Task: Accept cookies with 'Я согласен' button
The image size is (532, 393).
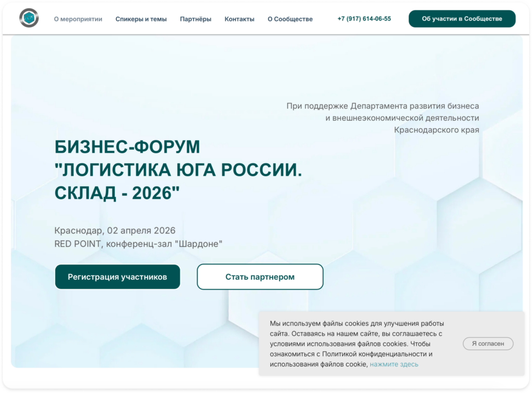Action: click(x=488, y=344)
